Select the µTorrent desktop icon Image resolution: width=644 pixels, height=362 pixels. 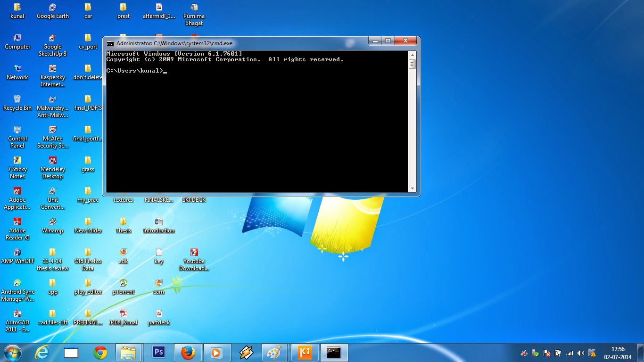(124, 287)
